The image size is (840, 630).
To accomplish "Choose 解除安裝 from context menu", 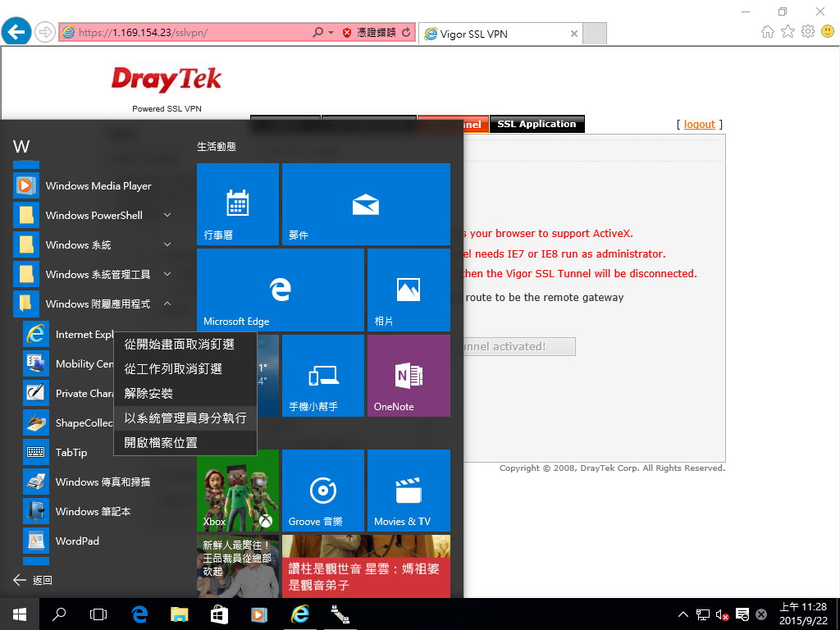I will point(185,394).
